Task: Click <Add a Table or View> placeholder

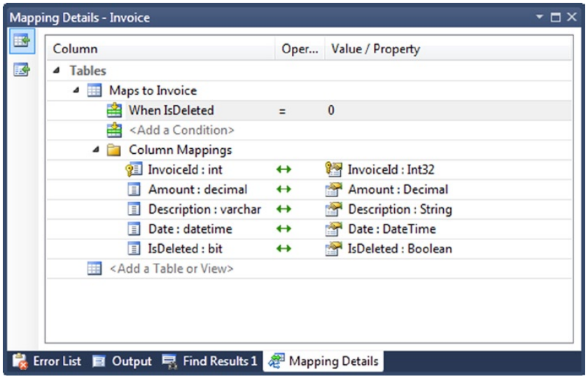Action: [x=171, y=269]
